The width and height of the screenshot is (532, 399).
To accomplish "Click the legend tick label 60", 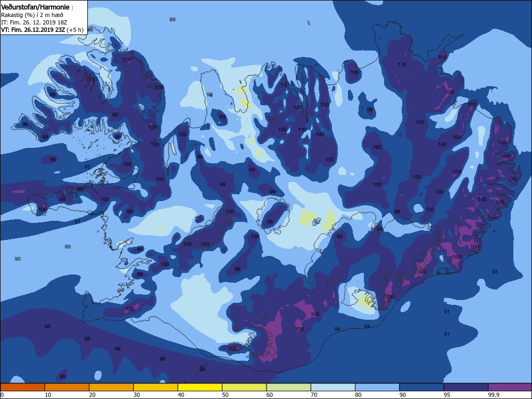I will (270, 395).
